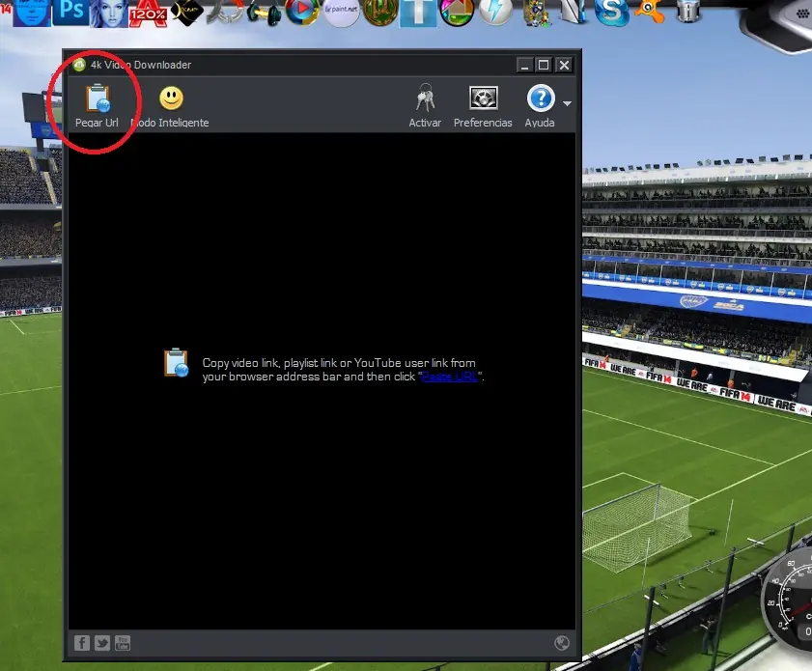Launch paint.net from the dock
The height and width of the screenshot is (671, 812).
[341, 12]
